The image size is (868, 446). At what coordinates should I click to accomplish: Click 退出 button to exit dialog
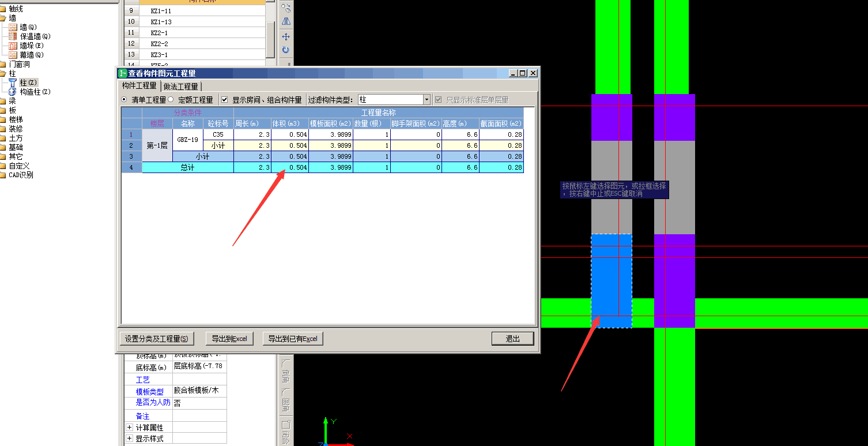512,339
